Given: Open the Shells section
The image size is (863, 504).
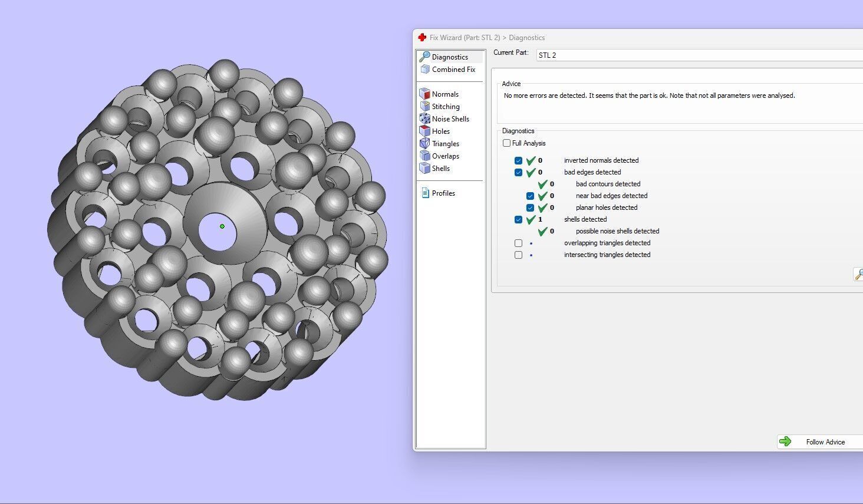Looking at the screenshot, I should point(441,169).
